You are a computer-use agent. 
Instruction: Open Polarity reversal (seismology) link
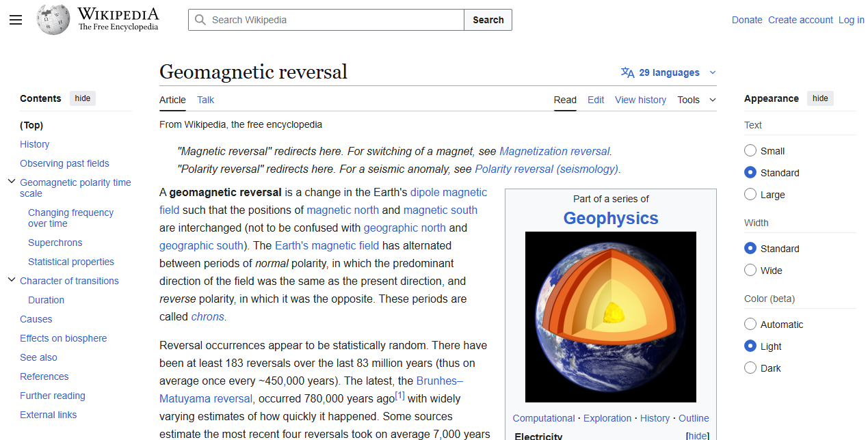click(547, 169)
